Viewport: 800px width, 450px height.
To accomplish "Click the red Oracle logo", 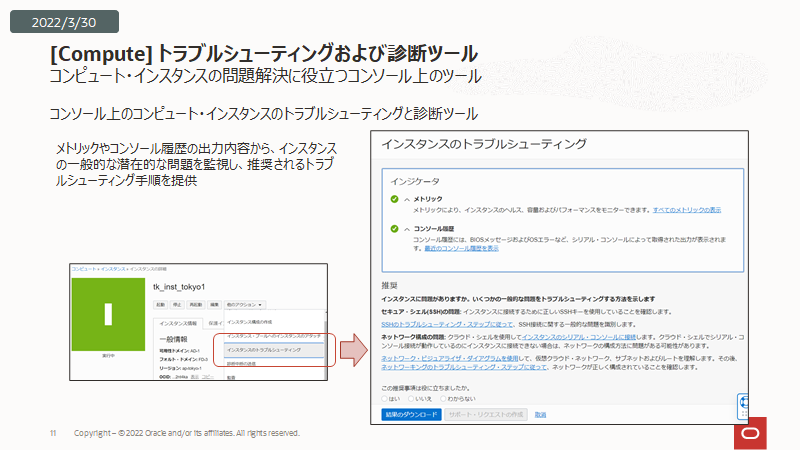I will [x=750, y=434].
